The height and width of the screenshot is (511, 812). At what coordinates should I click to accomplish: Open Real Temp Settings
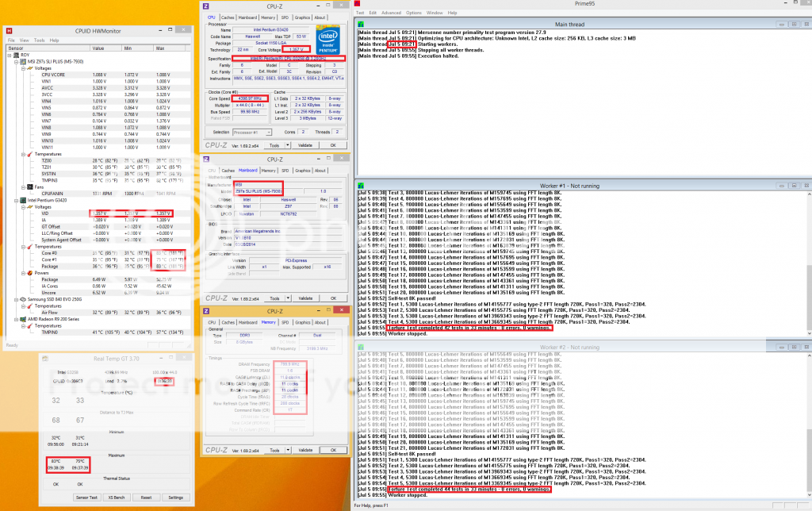click(175, 497)
